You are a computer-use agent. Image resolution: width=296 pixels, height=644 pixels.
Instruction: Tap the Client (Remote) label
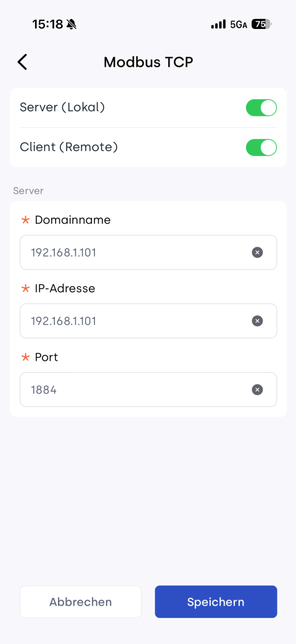[69, 147]
